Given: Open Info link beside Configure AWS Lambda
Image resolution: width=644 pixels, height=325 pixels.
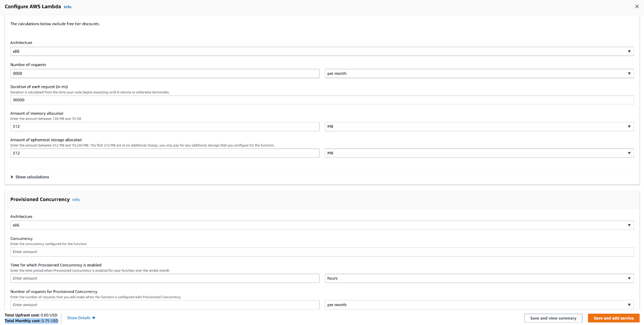Looking at the screenshot, I should (x=68, y=7).
